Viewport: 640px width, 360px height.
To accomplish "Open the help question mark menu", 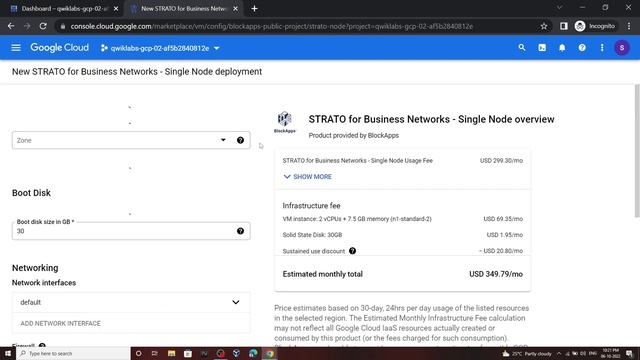I will coord(582,48).
